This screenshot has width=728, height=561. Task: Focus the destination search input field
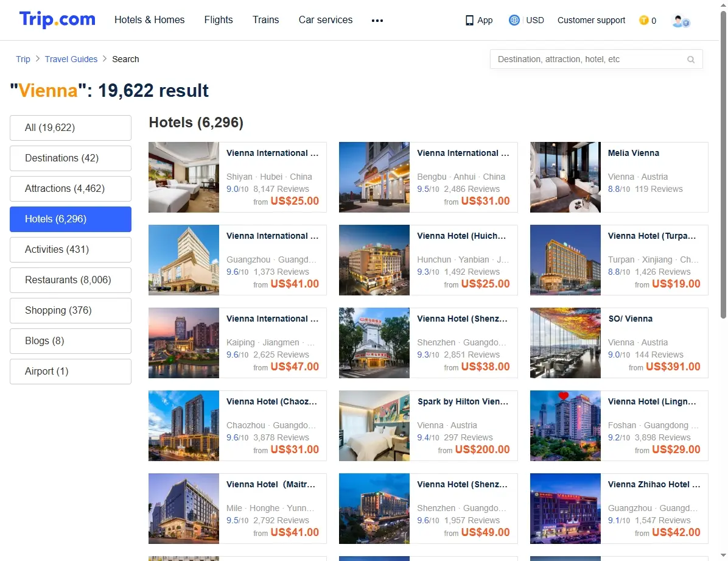590,59
